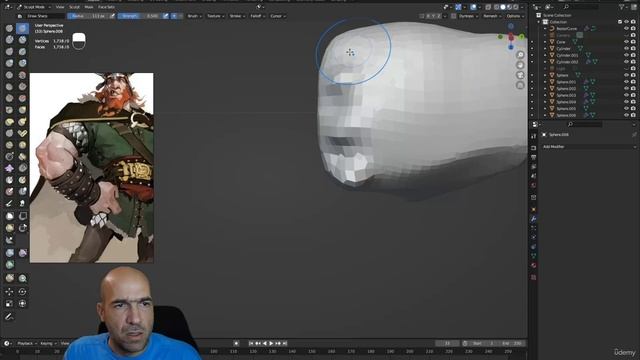The image size is (640, 360).
Task: Open the Sculpt Mode dropdown
Action: tap(34, 7)
